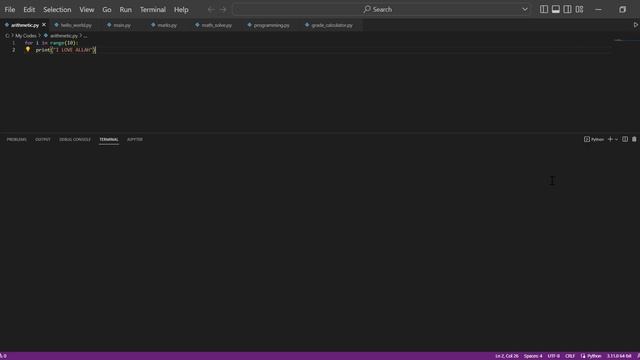The image size is (640, 360).
Task: Open the Help menu
Action: tap(181, 9)
